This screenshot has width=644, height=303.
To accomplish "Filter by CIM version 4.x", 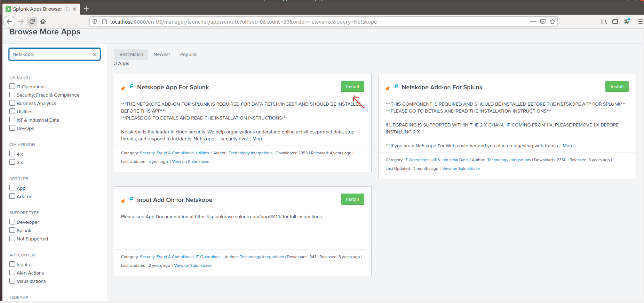I will [12, 154].
